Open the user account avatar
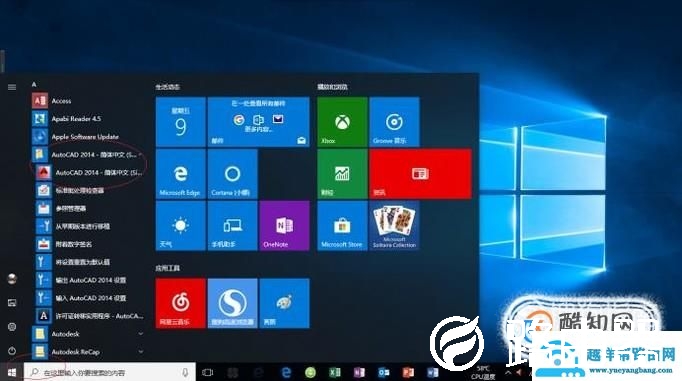 [12, 279]
